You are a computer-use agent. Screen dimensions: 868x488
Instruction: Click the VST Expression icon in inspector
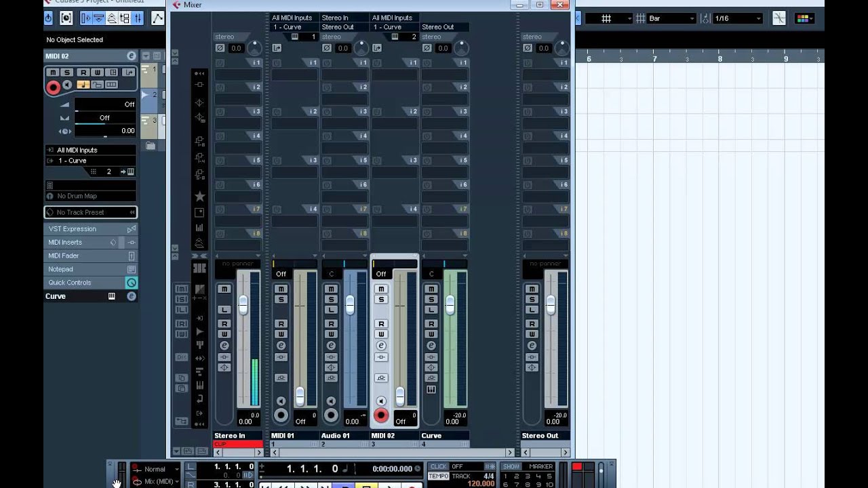pyautogui.click(x=132, y=228)
